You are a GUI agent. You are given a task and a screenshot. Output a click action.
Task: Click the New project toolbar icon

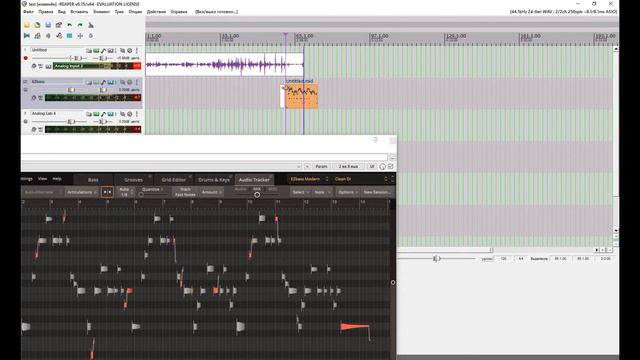(x=27, y=25)
